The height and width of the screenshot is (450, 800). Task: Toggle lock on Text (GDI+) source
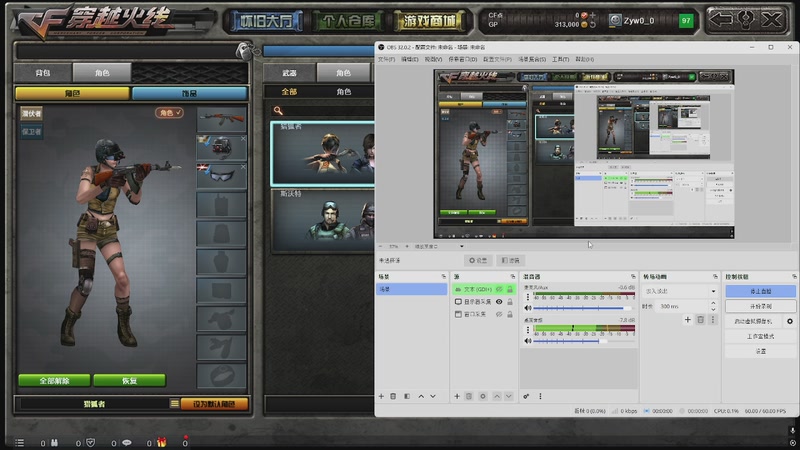point(510,289)
